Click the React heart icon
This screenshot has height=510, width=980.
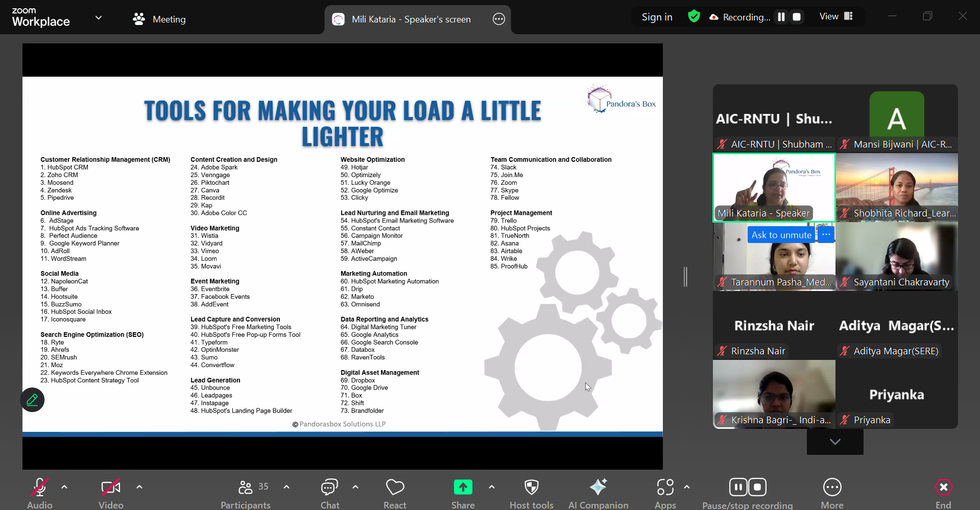coord(395,489)
